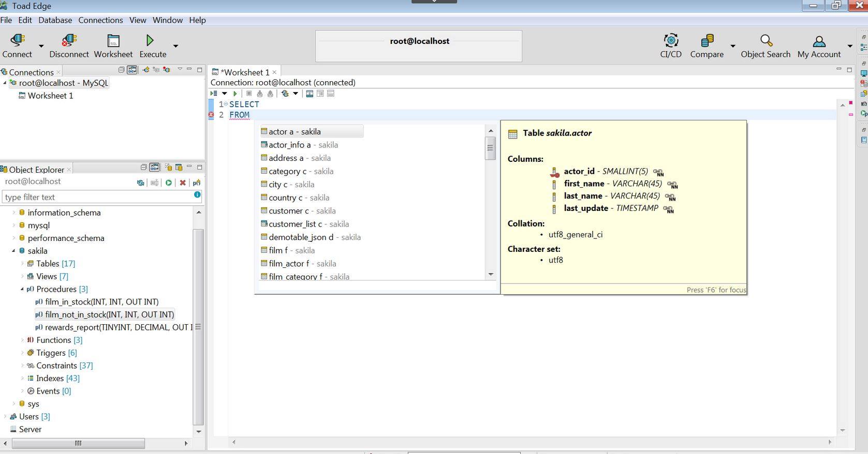Open the Connections menu

(x=100, y=20)
